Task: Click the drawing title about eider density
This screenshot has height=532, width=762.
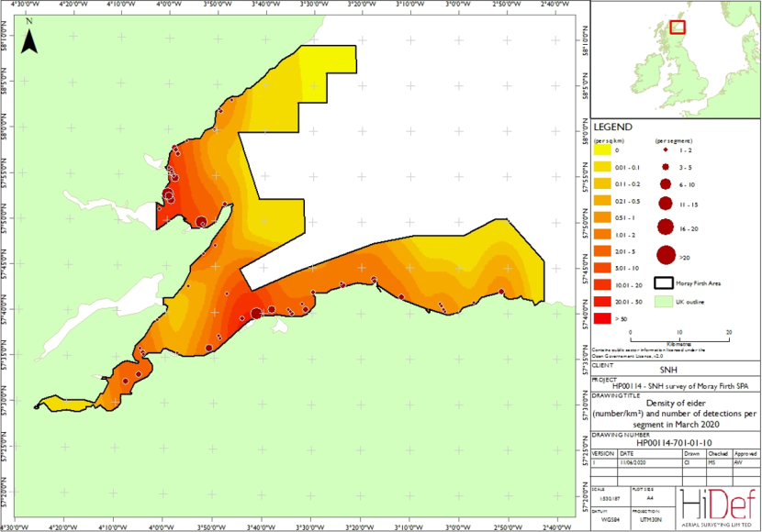Action: [x=675, y=414]
